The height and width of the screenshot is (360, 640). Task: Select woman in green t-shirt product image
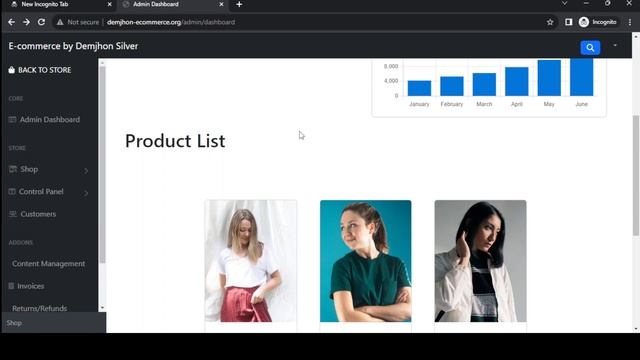[365, 261]
